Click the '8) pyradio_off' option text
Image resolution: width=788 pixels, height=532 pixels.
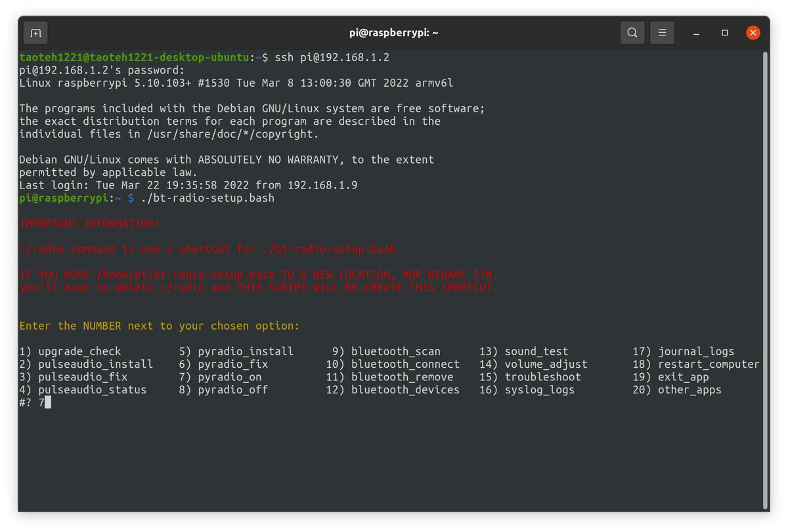(x=223, y=389)
